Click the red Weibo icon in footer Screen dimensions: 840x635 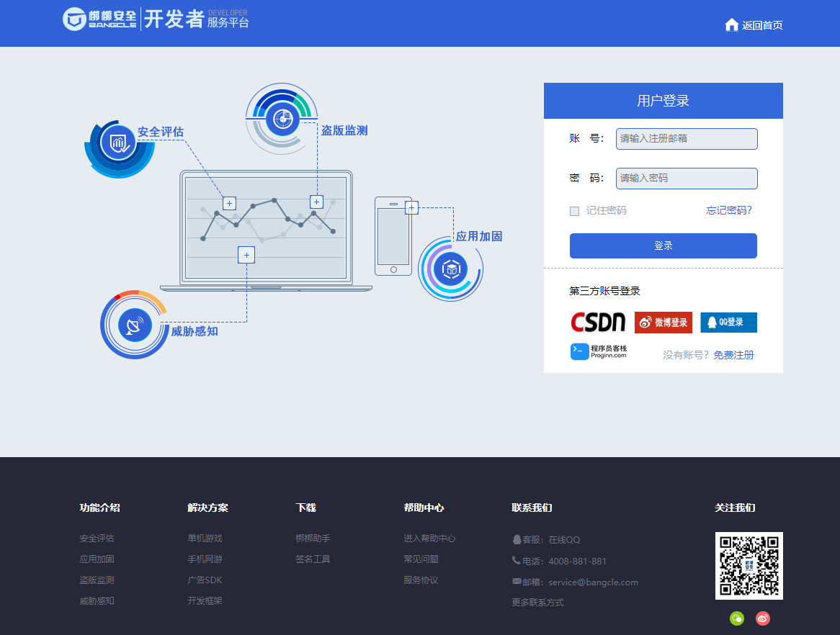point(762,618)
